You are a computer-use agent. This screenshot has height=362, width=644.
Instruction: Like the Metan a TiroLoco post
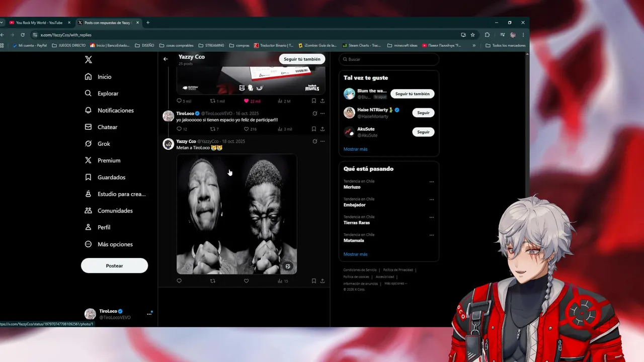(x=246, y=281)
